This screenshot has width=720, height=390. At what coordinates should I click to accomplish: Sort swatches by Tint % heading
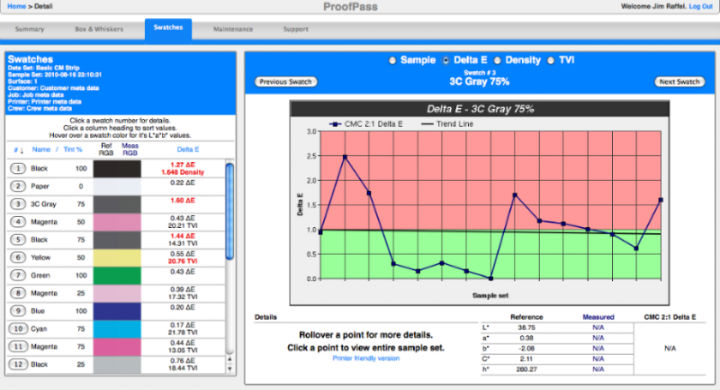[x=73, y=150]
